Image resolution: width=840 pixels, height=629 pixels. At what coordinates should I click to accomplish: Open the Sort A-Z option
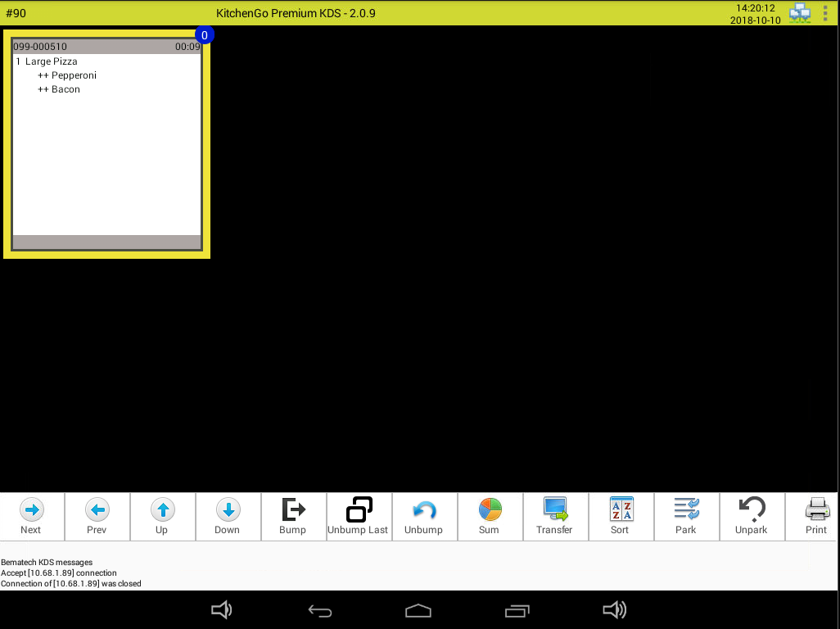(x=621, y=516)
